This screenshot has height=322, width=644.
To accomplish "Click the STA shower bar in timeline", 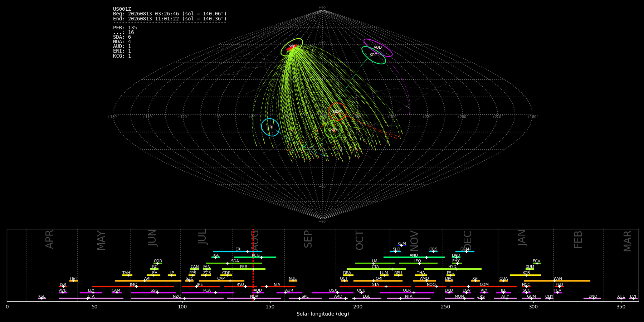I will (x=375, y=287).
